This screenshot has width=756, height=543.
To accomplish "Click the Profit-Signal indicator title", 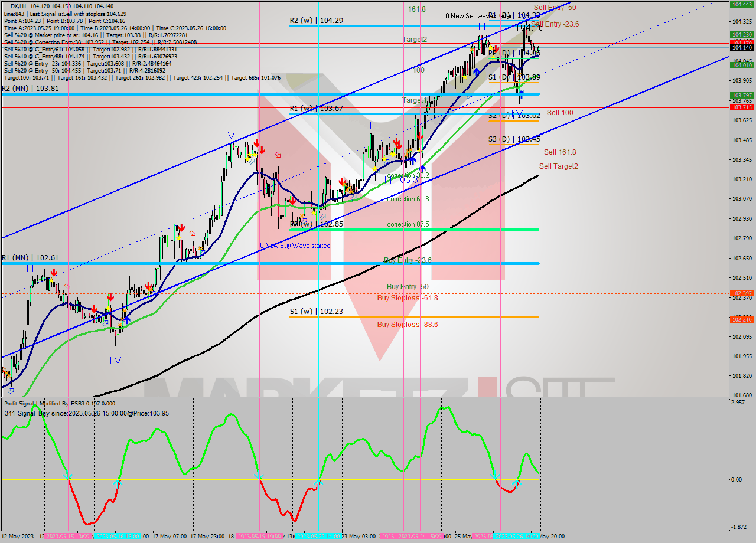I will click(60, 404).
